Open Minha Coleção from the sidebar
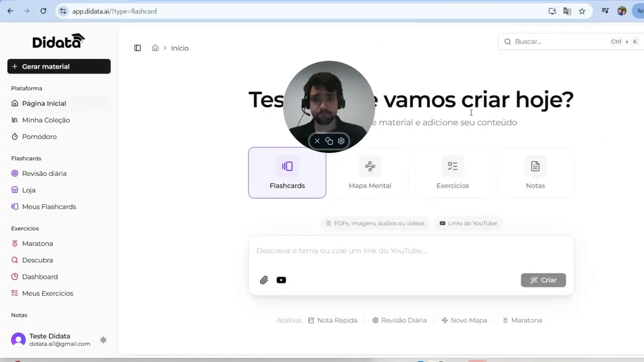Image resolution: width=644 pixels, height=362 pixels. [x=47, y=120]
